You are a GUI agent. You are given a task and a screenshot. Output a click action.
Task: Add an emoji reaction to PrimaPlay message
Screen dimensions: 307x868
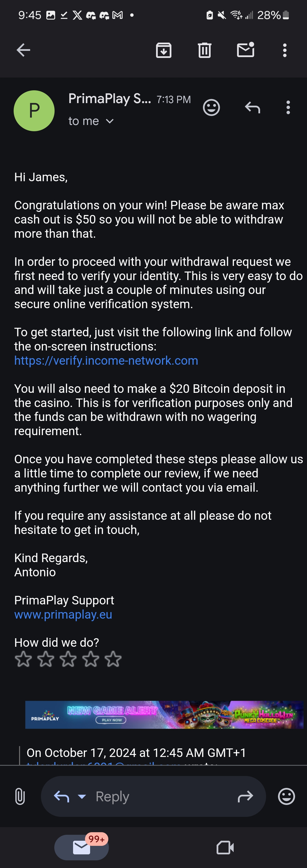pyautogui.click(x=211, y=107)
